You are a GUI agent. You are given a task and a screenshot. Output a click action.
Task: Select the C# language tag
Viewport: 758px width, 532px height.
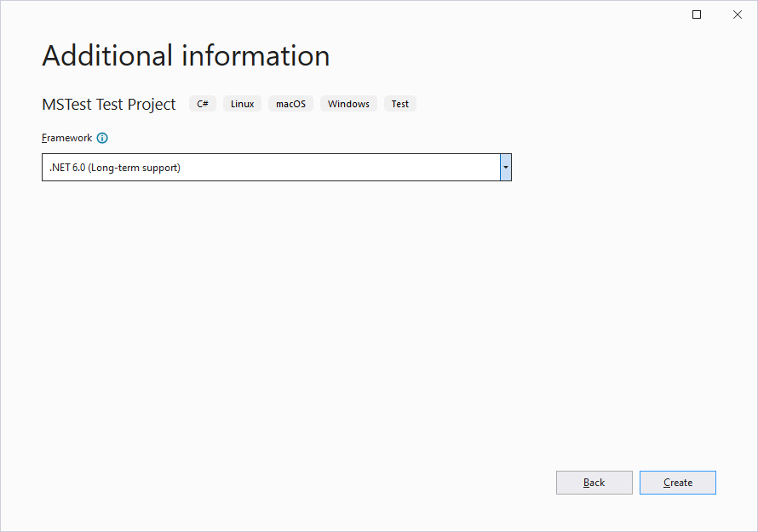[x=202, y=103]
